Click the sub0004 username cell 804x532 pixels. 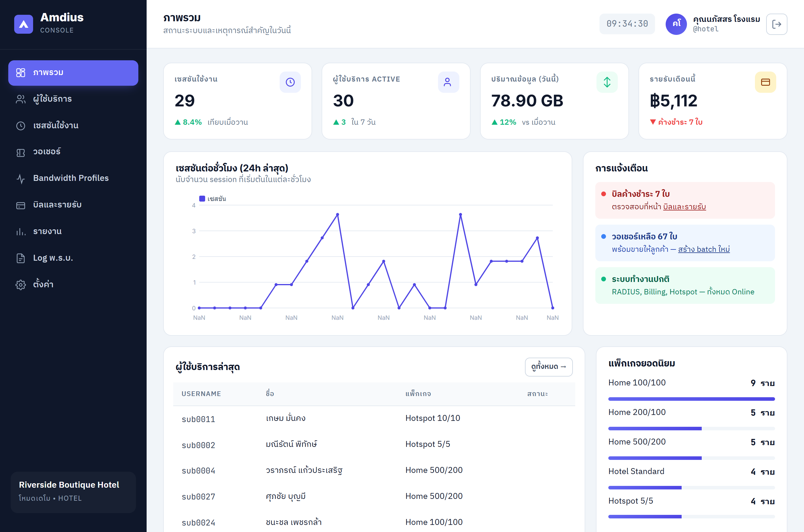click(x=198, y=471)
